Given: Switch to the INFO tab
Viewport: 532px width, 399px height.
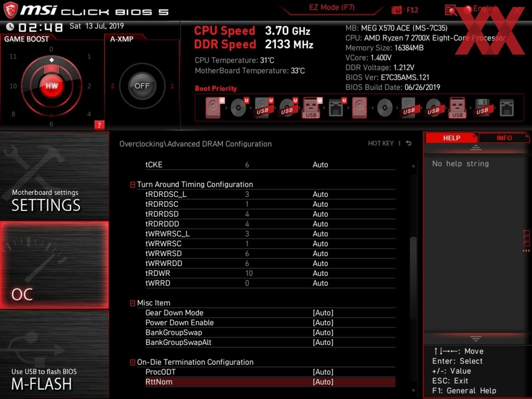Looking at the screenshot, I should (504, 138).
